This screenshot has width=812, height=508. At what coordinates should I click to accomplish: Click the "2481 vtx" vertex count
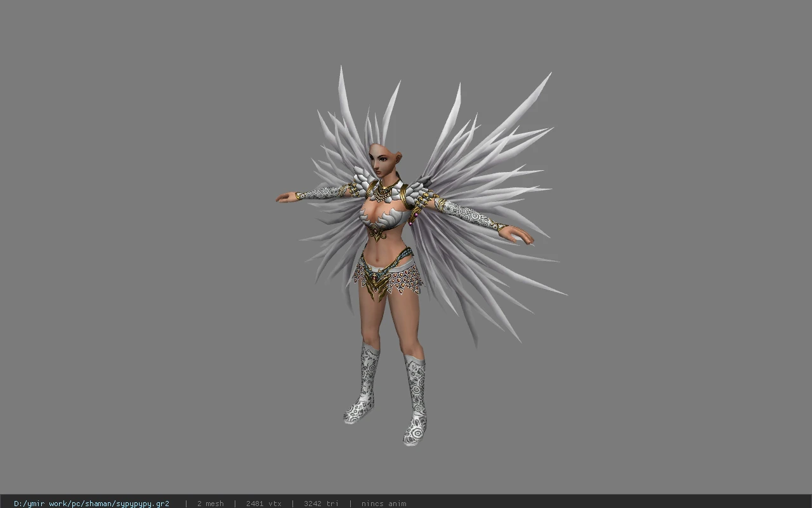tap(263, 504)
